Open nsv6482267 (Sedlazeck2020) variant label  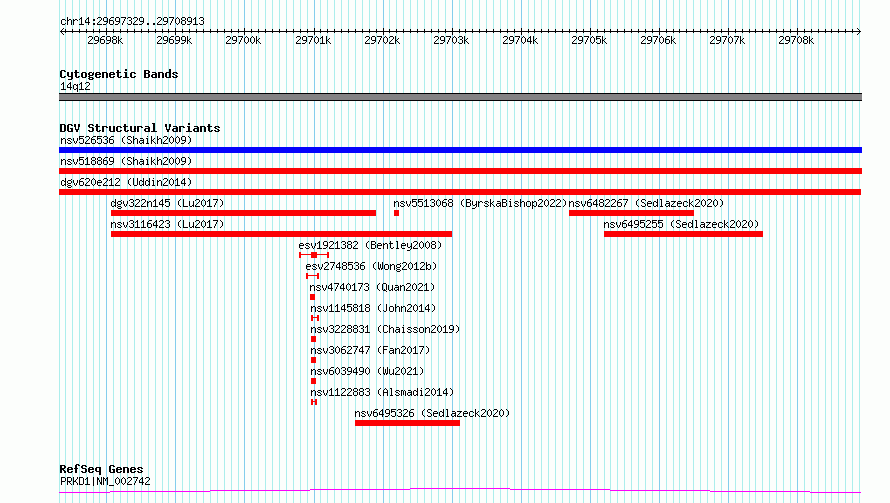click(x=646, y=203)
